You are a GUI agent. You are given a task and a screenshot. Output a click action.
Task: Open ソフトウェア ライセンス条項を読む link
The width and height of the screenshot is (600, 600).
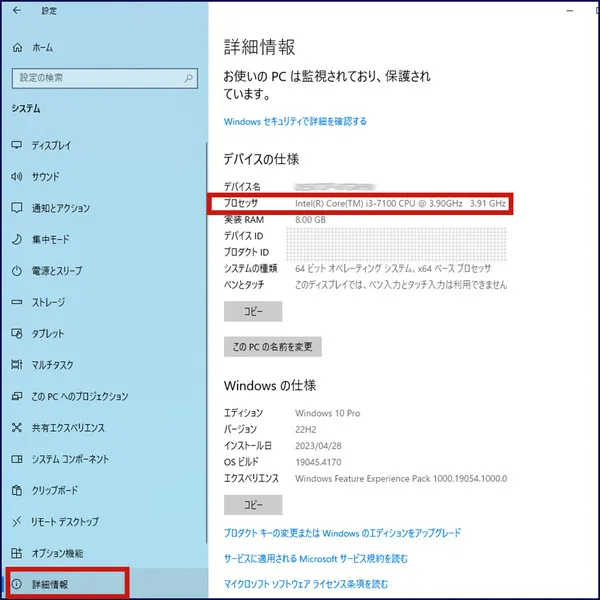(x=306, y=584)
